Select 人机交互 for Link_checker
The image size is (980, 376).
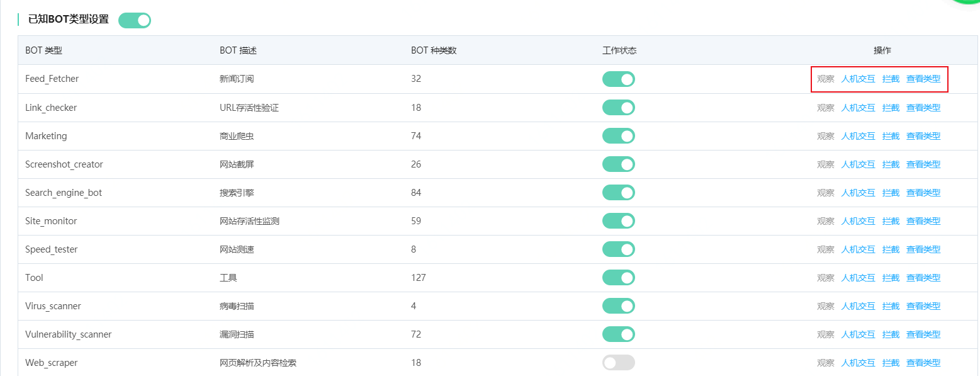pos(859,108)
